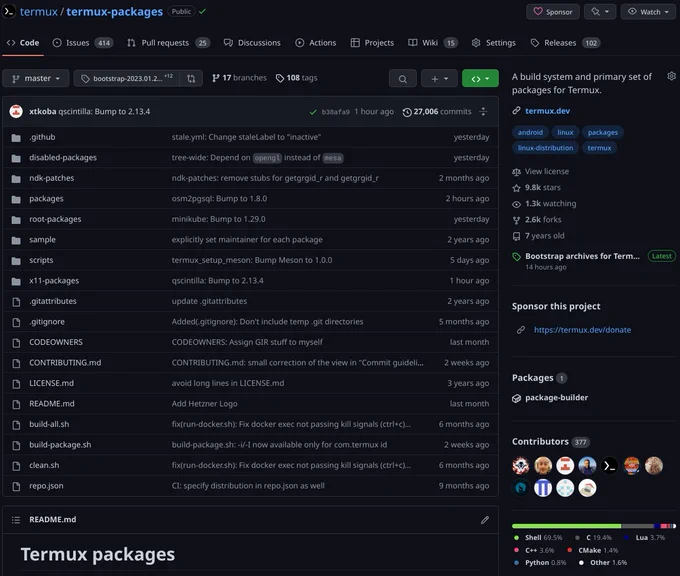Open the green Code dropdown button

tap(480, 79)
